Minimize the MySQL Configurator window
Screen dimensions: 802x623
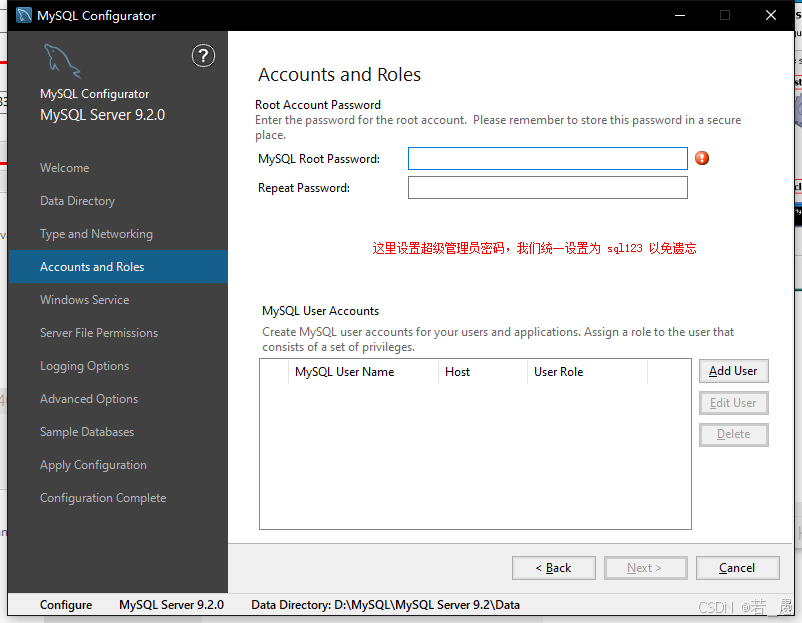(x=680, y=15)
